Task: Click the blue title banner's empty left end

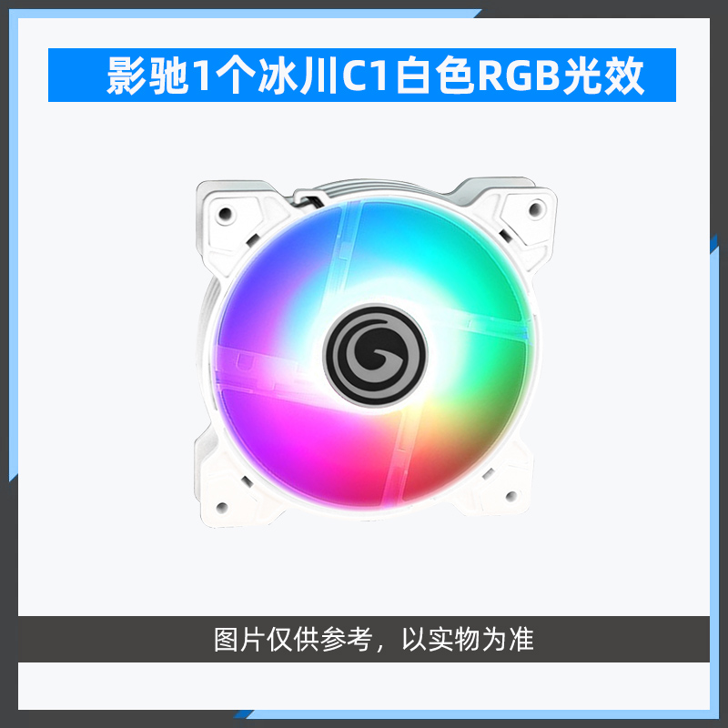Action: point(76,75)
